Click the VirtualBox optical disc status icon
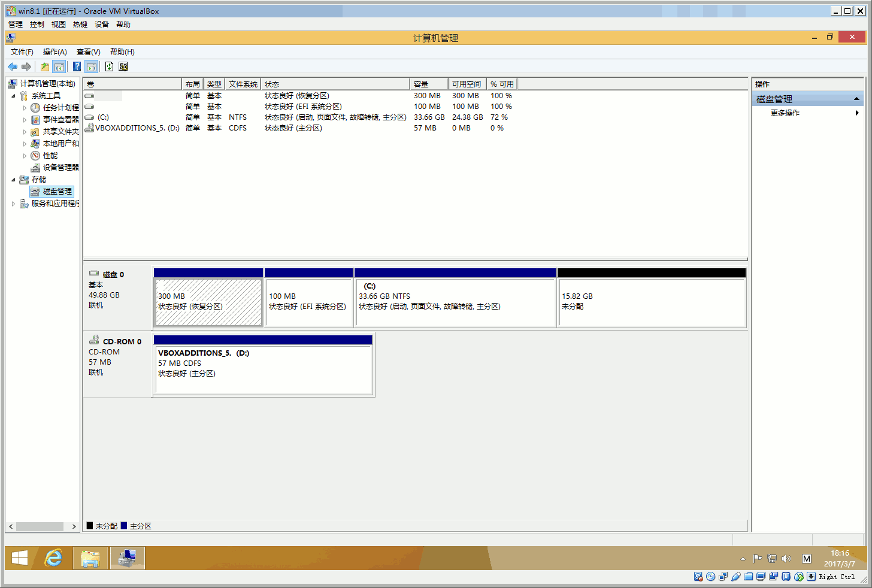The image size is (872, 588). (x=710, y=577)
